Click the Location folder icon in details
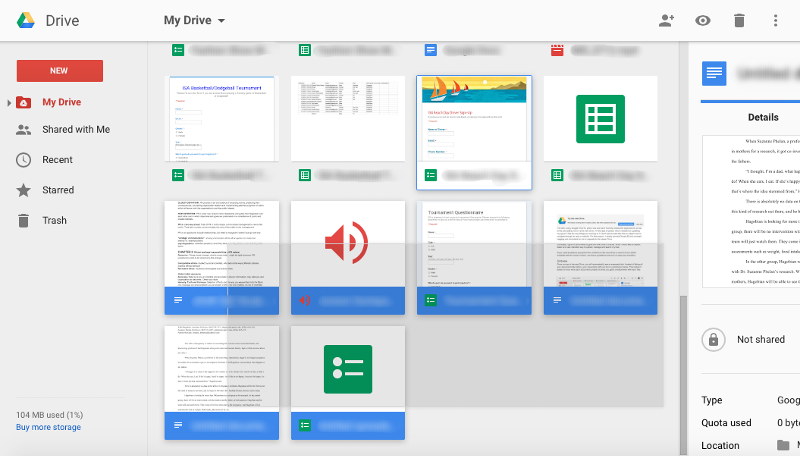The width and height of the screenshot is (800, 456). tap(783, 445)
